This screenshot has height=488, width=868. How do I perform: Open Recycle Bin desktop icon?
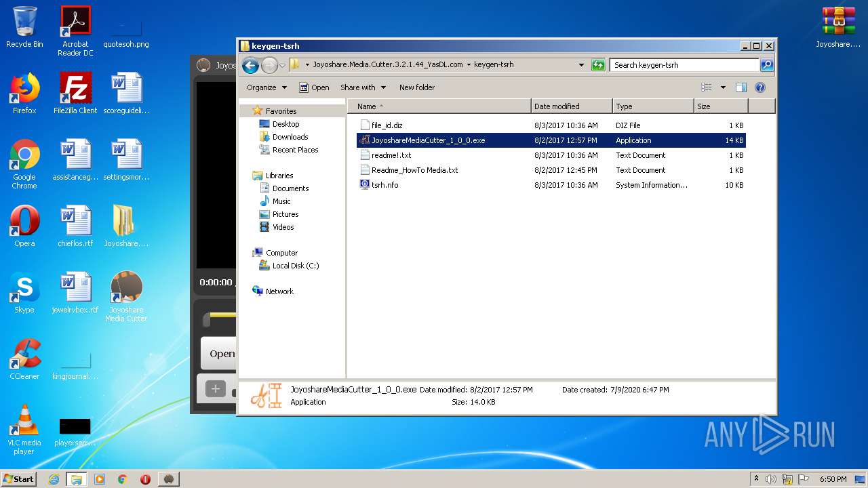pos(24,27)
